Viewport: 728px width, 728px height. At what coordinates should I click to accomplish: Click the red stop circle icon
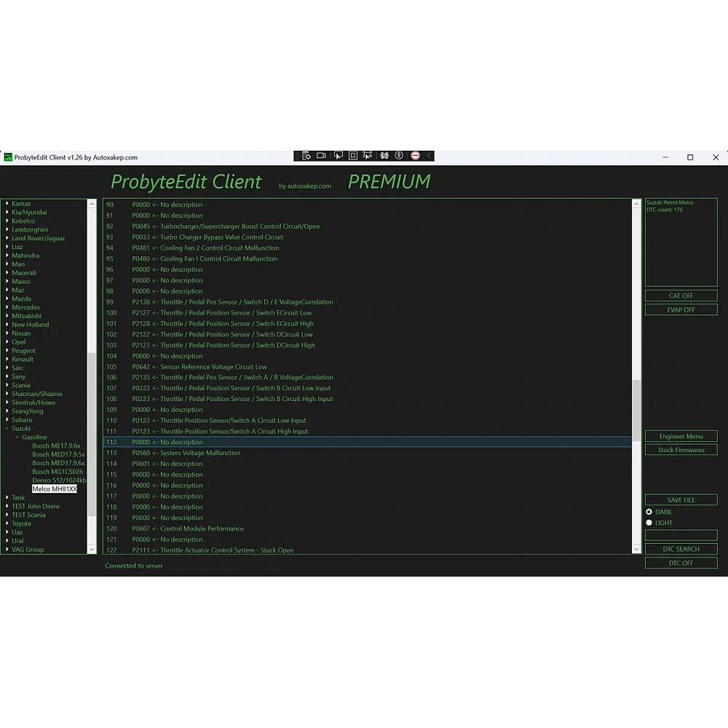coord(415,156)
